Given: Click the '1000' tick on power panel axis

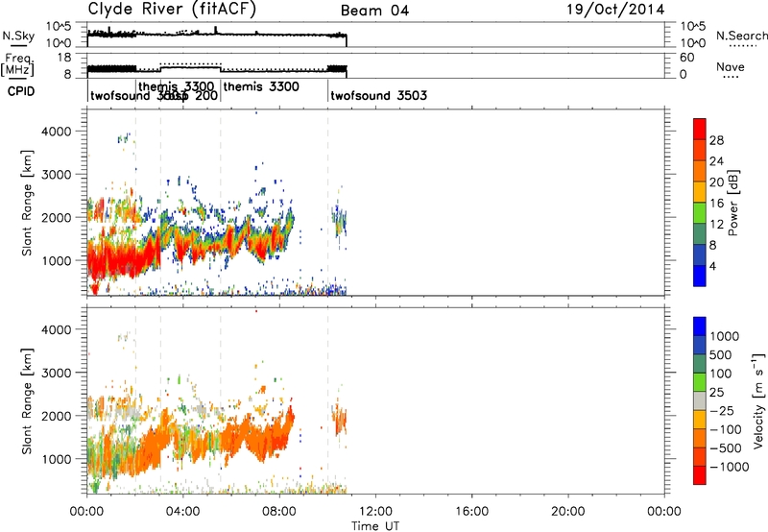Looking at the screenshot, I should [57, 260].
